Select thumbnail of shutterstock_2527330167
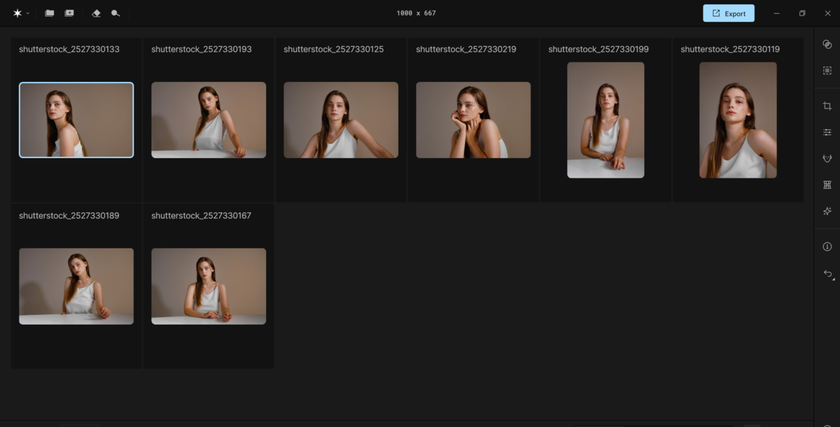840x427 pixels. pyautogui.click(x=208, y=286)
